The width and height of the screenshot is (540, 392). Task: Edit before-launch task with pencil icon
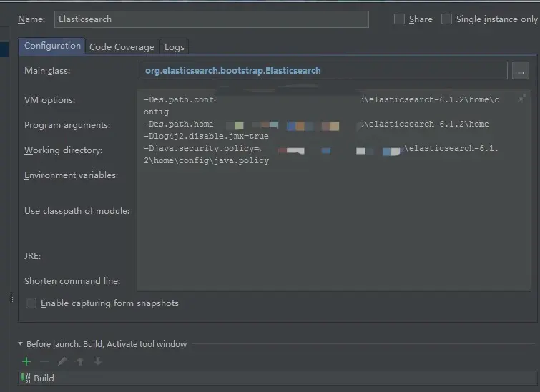point(62,361)
